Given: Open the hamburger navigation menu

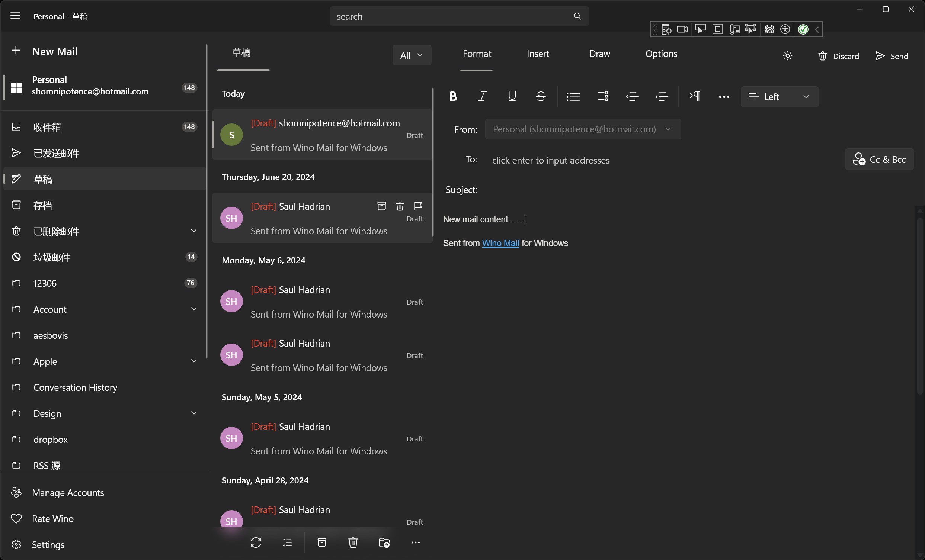Looking at the screenshot, I should 15,16.
